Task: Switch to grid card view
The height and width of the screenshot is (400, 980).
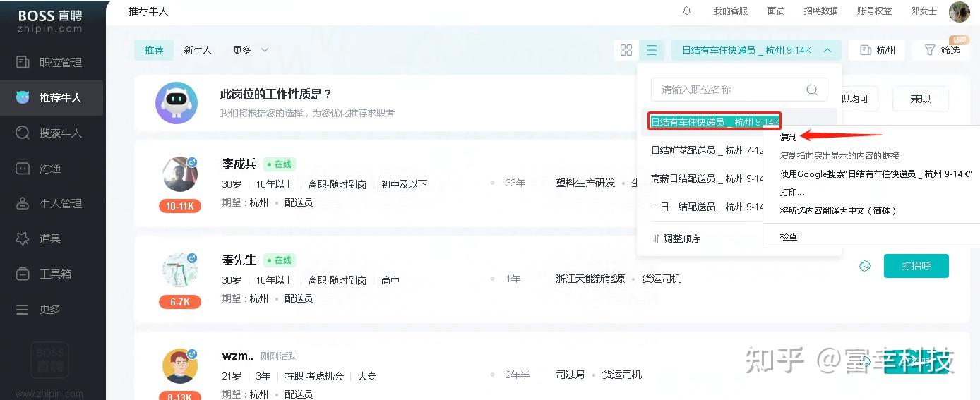Action: click(x=626, y=50)
